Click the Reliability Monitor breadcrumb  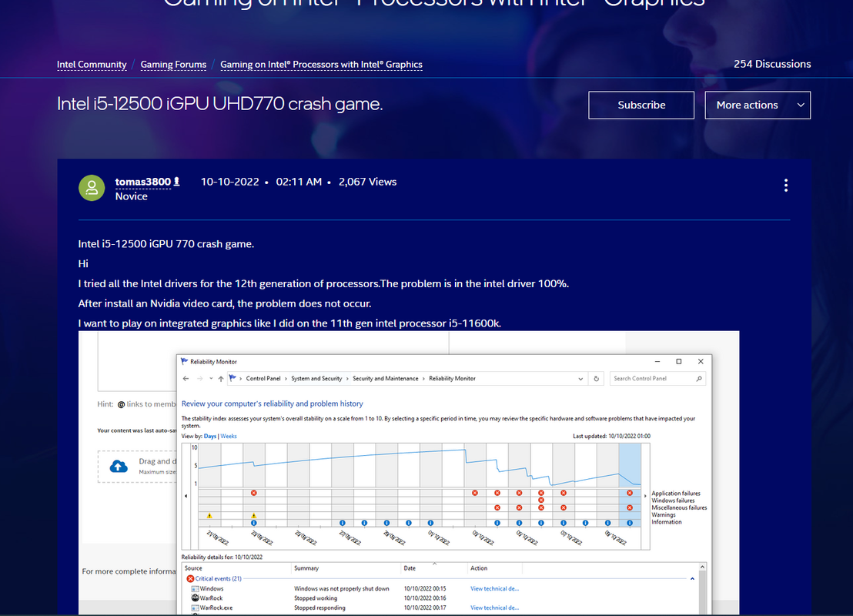(x=452, y=379)
